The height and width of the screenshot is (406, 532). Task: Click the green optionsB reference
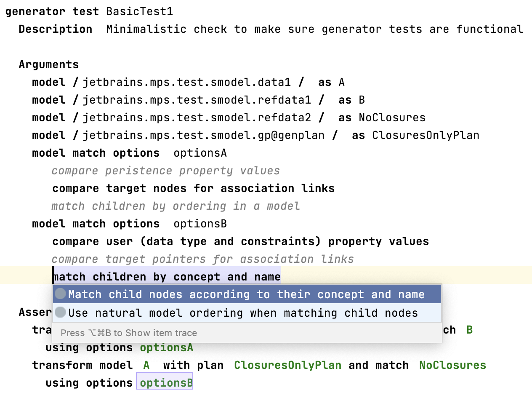click(166, 383)
